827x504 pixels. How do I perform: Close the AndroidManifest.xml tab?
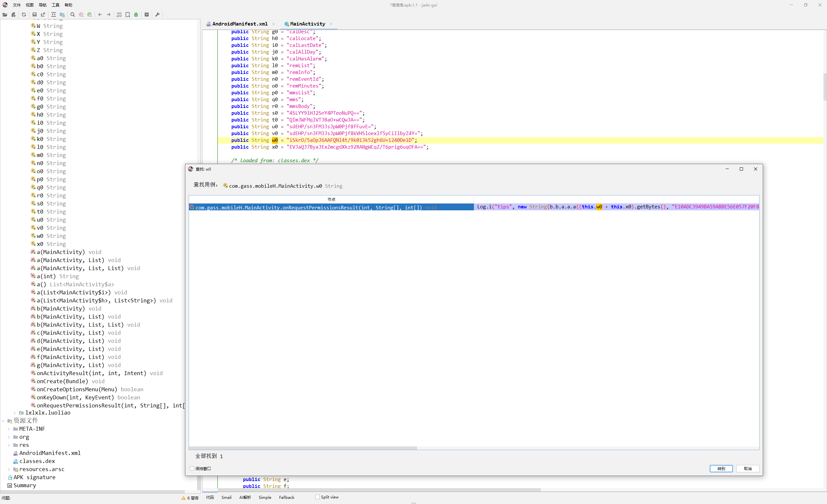274,24
